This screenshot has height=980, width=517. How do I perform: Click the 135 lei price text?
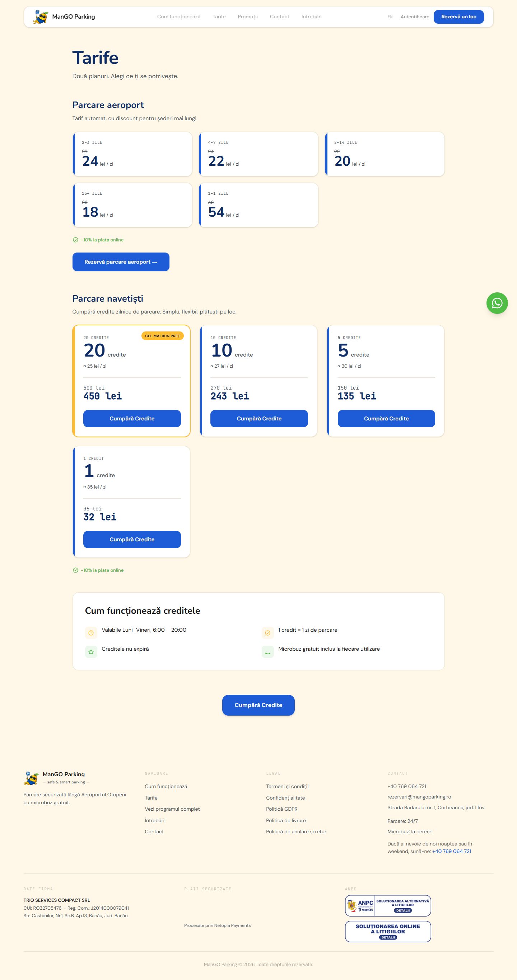point(357,396)
